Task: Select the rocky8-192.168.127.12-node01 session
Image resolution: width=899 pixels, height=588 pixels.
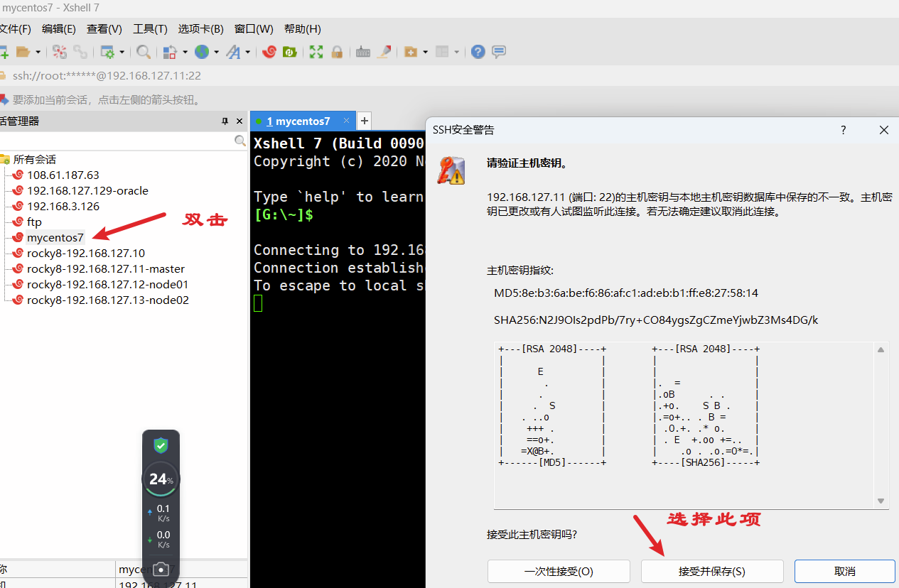Action: pos(107,284)
